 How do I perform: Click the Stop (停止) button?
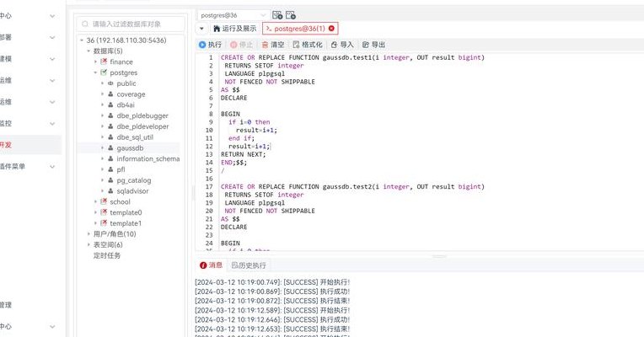[x=241, y=45]
